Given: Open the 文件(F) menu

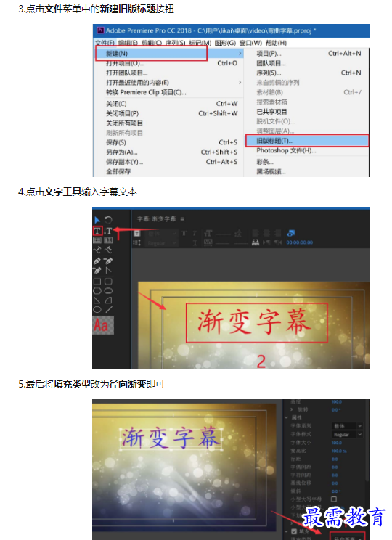Looking at the screenshot, I should (x=105, y=43).
